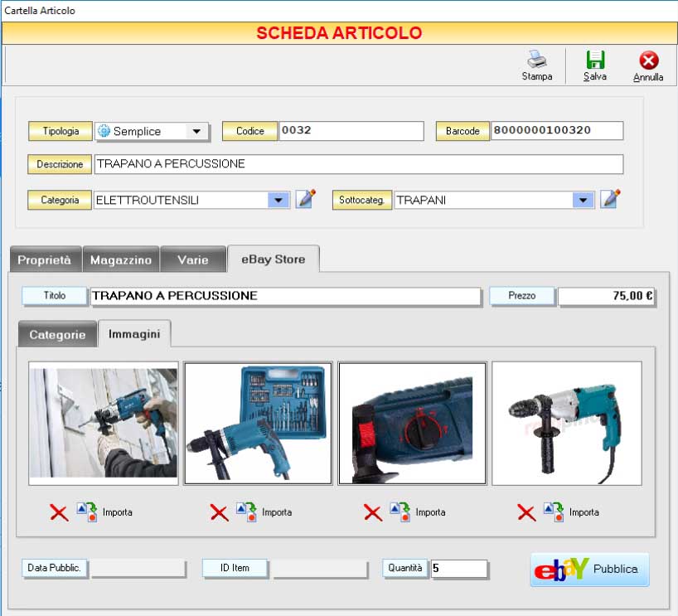Switch to the Categorie sub-tab
The image size is (678, 616).
(x=57, y=335)
